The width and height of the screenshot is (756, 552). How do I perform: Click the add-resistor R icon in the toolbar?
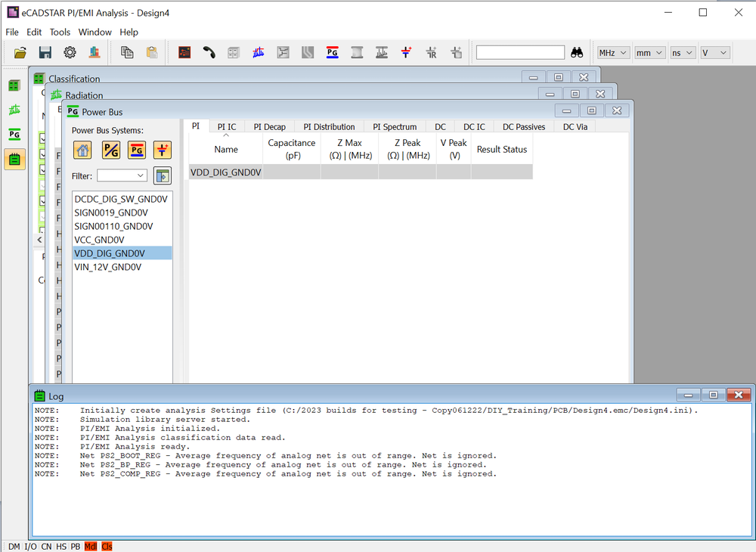click(431, 52)
